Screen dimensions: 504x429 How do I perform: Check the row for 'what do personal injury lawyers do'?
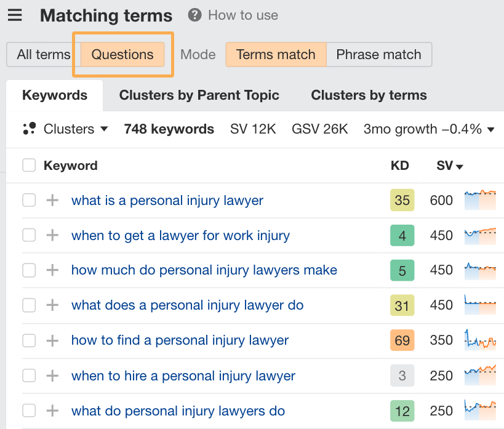[28, 411]
